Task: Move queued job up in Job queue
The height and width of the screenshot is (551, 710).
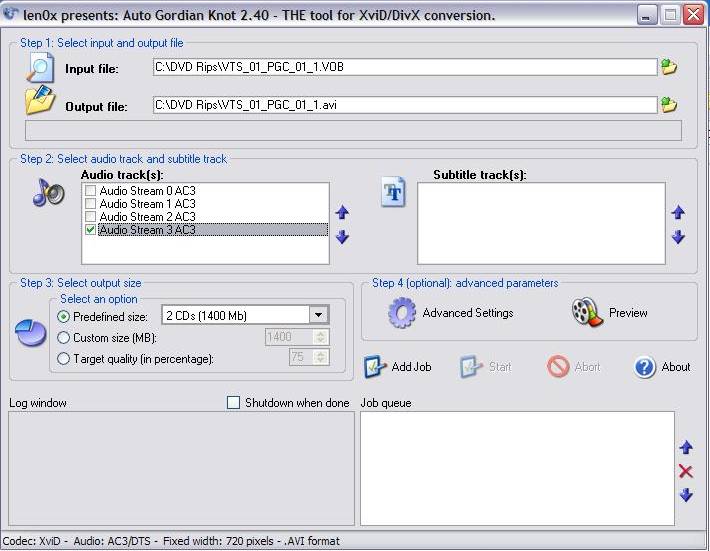Action: (x=686, y=448)
